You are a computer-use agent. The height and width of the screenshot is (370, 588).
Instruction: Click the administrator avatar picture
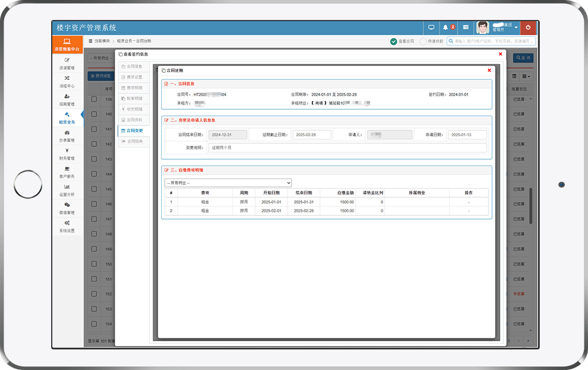click(x=482, y=28)
